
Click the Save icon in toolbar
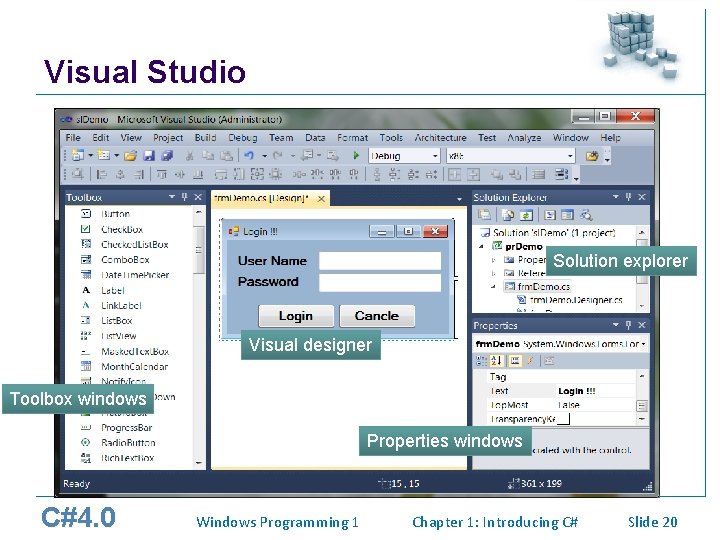(x=149, y=156)
